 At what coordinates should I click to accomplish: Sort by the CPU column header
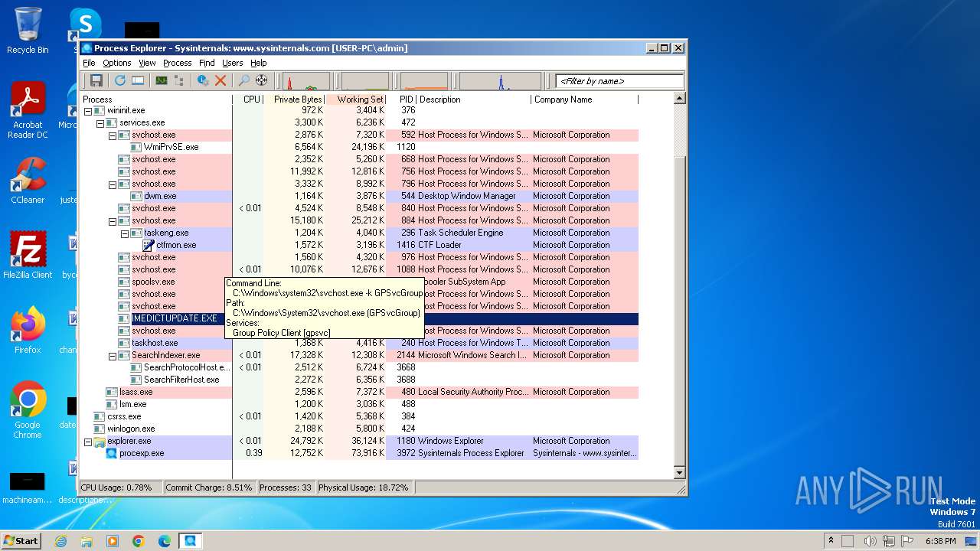click(x=248, y=99)
